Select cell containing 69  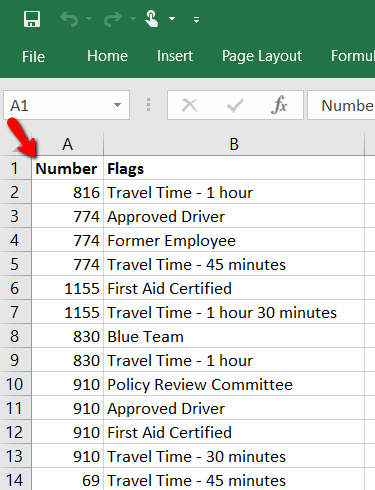(68, 479)
